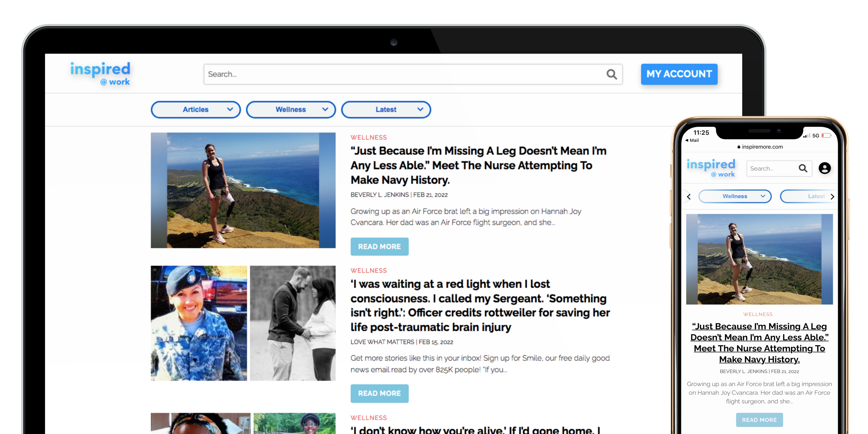Click the search magnifier icon on laptop
Image resolution: width=868 pixels, height=434 pixels.
pyautogui.click(x=612, y=74)
